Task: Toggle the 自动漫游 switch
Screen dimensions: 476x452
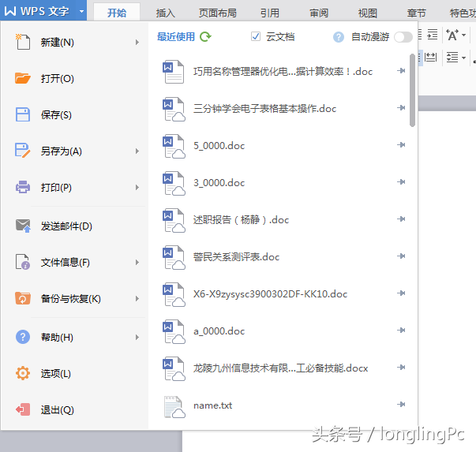Action: click(x=403, y=37)
